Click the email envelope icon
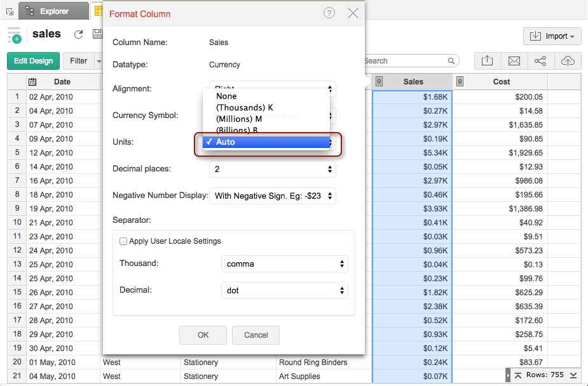Image resolution: width=588 pixels, height=386 pixels. 514,61
